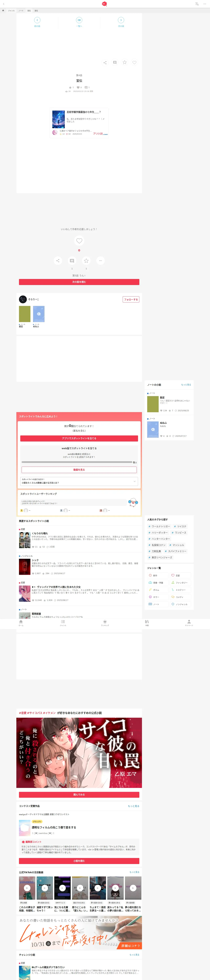Open the ホラー genre
Screen dimensions: 210x980
click(158, 597)
